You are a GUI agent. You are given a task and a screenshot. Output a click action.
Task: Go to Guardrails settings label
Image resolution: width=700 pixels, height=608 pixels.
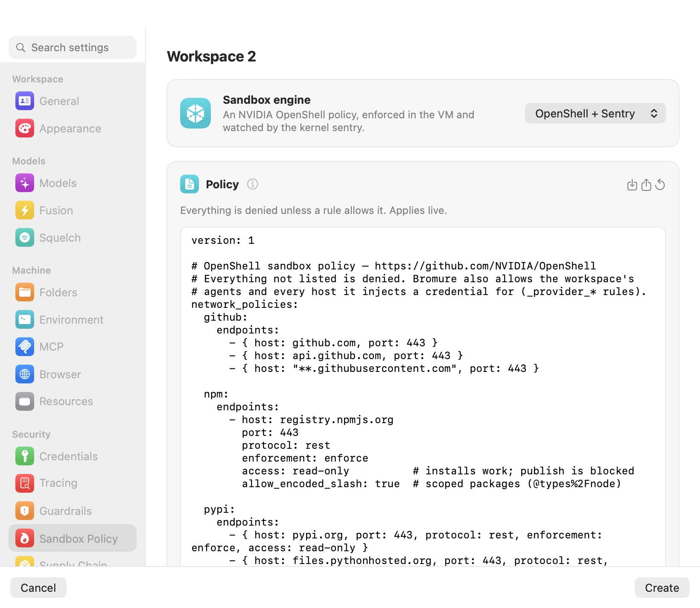pyautogui.click(x=65, y=511)
